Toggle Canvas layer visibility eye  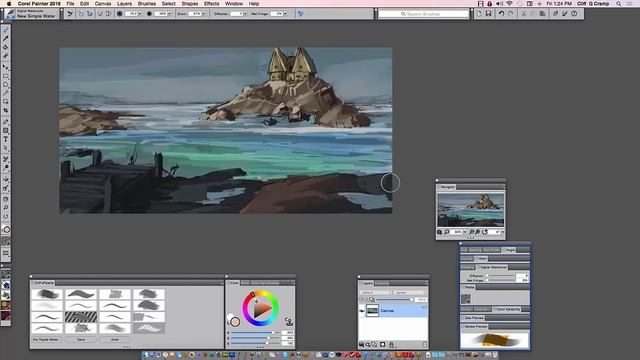[362, 311]
